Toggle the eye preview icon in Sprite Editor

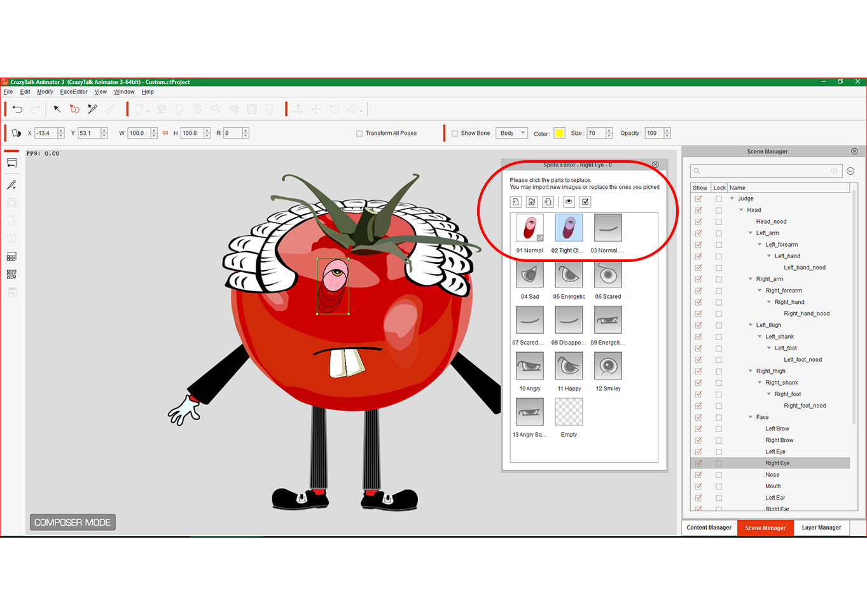[x=569, y=202]
